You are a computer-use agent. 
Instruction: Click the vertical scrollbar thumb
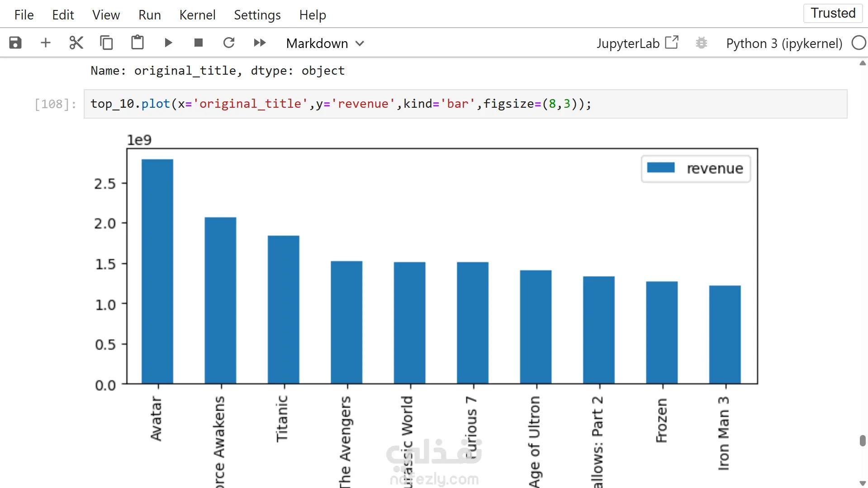pos(863,440)
